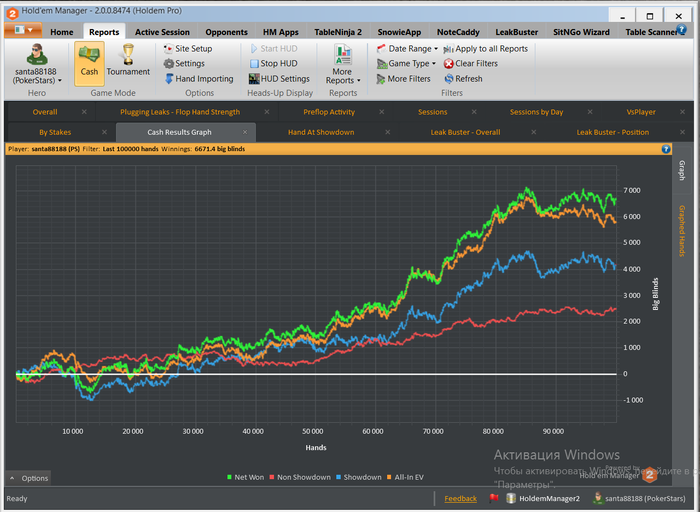
Task: Switch to the Home ribbon tab
Action: [x=62, y=32]
